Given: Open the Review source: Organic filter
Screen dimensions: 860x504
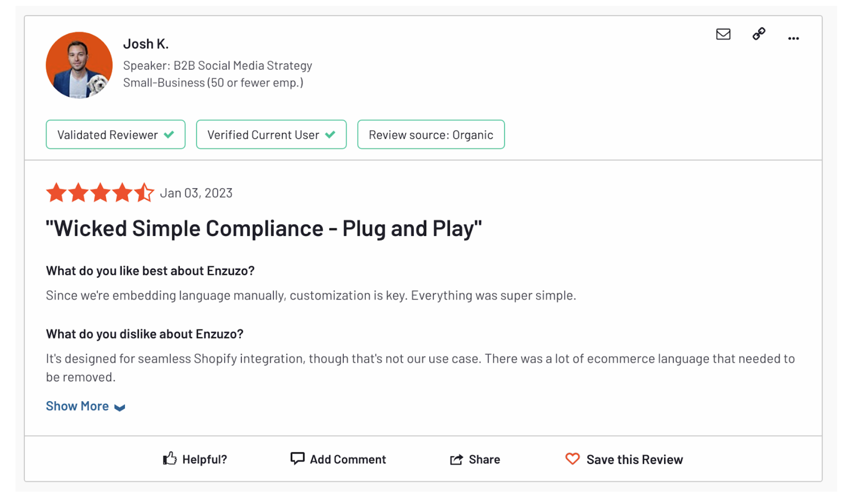Looking at the screenshot, I should click(430, 134).
